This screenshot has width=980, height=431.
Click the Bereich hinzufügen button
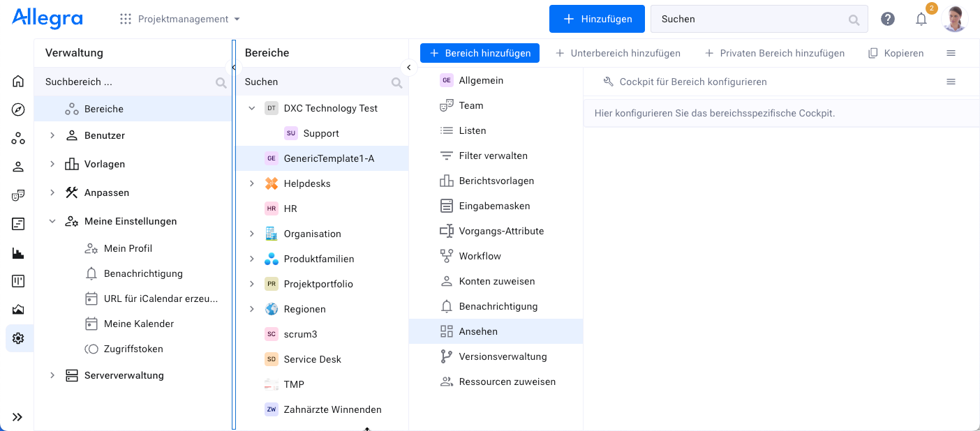[x=480, y=53]
